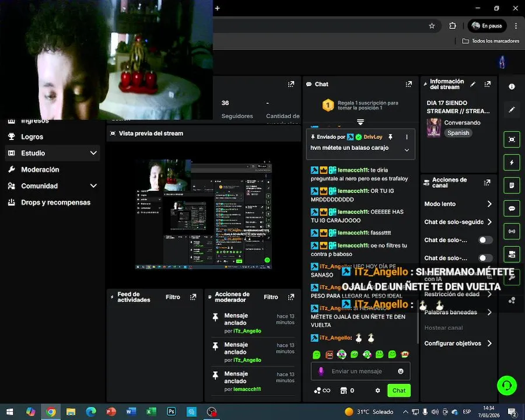Expand the Comunidad sidebar section
This screenshot has width=525, height=420.
click(x=93, y=186)
